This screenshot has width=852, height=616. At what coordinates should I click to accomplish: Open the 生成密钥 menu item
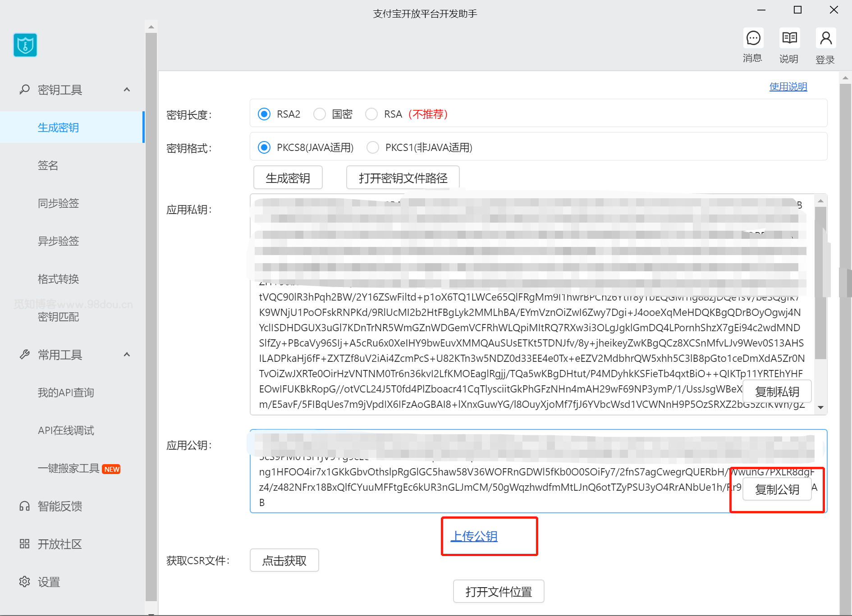tap(72, 128)
